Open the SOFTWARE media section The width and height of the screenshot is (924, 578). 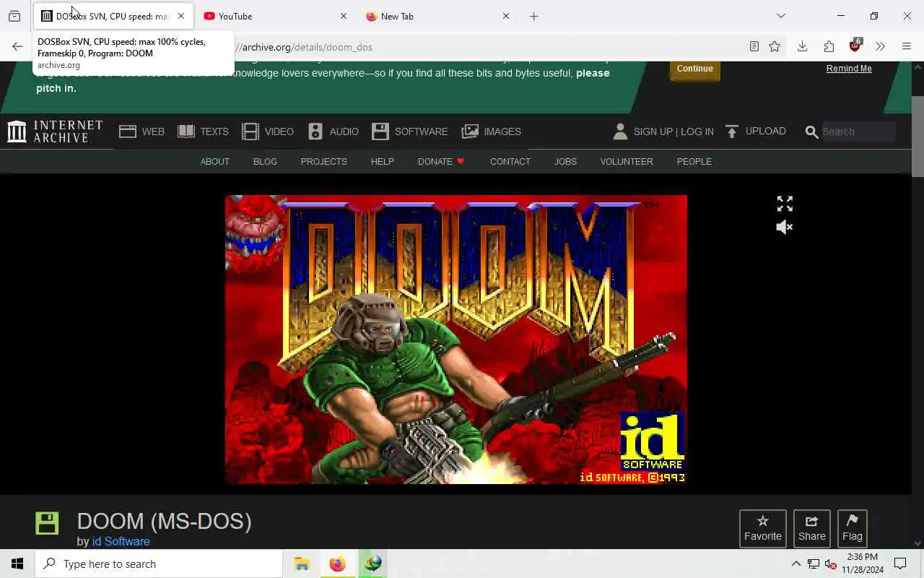click(x=410, y=131)
